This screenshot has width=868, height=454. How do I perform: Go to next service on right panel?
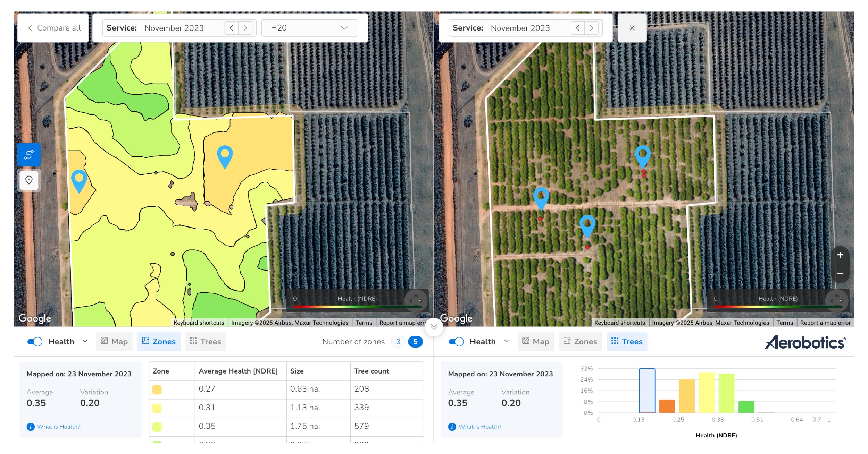[x=591, y=28]
